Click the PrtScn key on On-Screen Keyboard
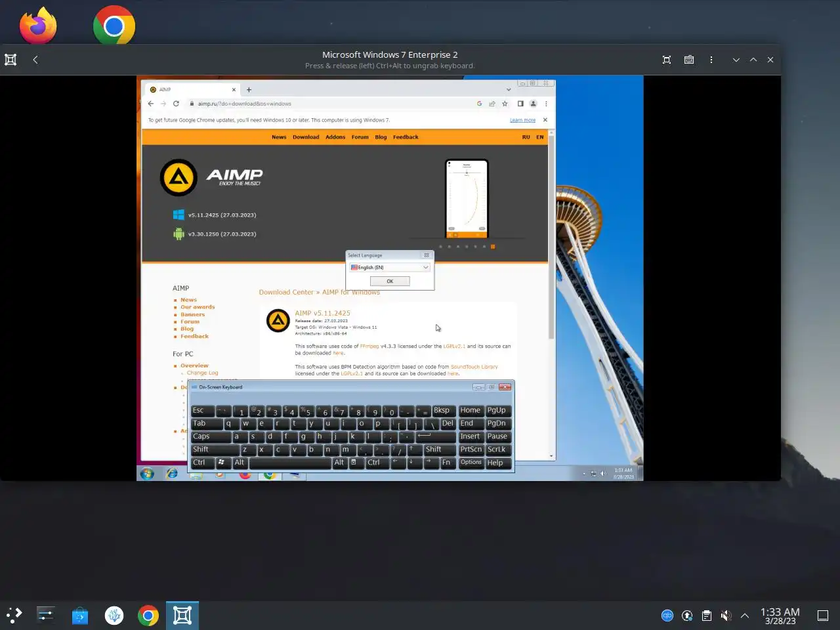 pyautogui.click(x=471, y=450)
